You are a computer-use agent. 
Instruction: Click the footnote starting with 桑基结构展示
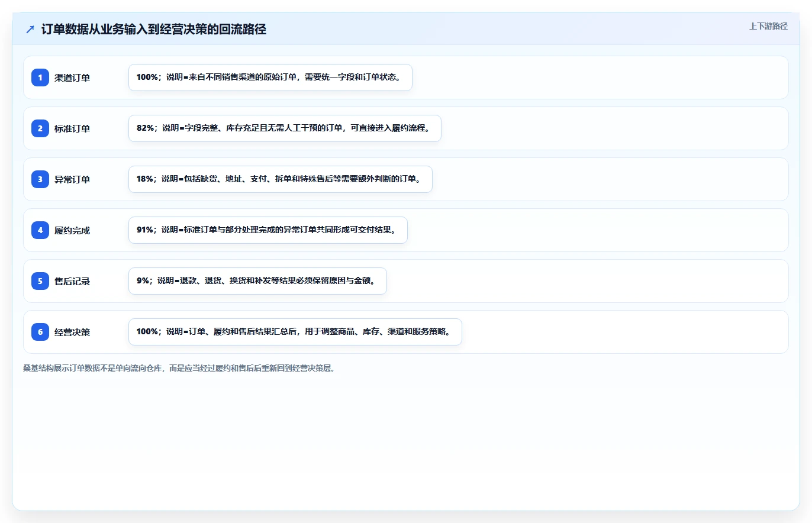point(179,368)
